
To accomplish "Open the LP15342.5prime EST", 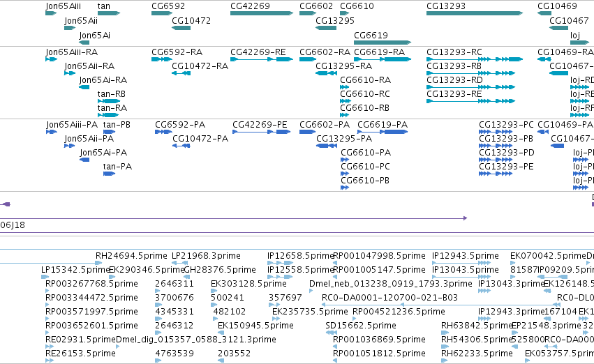I will pyautogui.click(x=75, y=270).
